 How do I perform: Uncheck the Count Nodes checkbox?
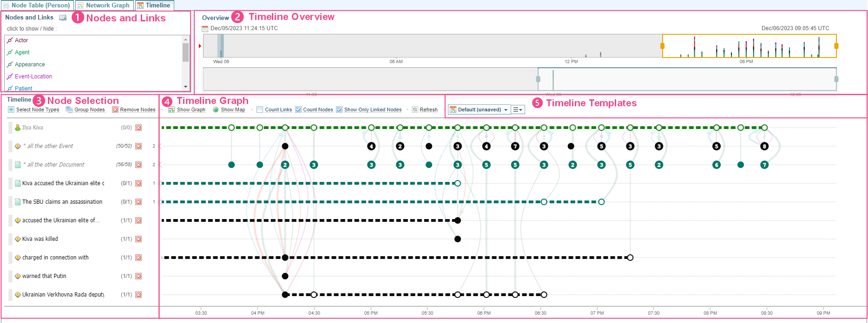pos(298,110)
